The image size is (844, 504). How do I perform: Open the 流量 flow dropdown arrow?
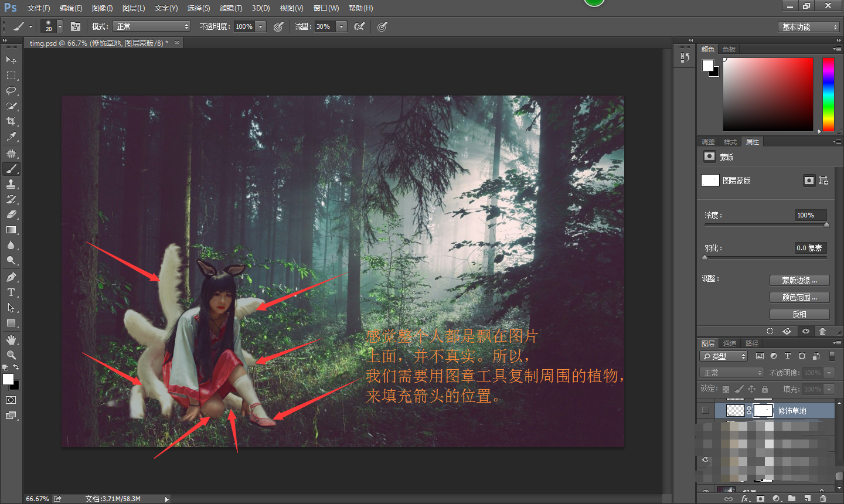pos(342,26)
